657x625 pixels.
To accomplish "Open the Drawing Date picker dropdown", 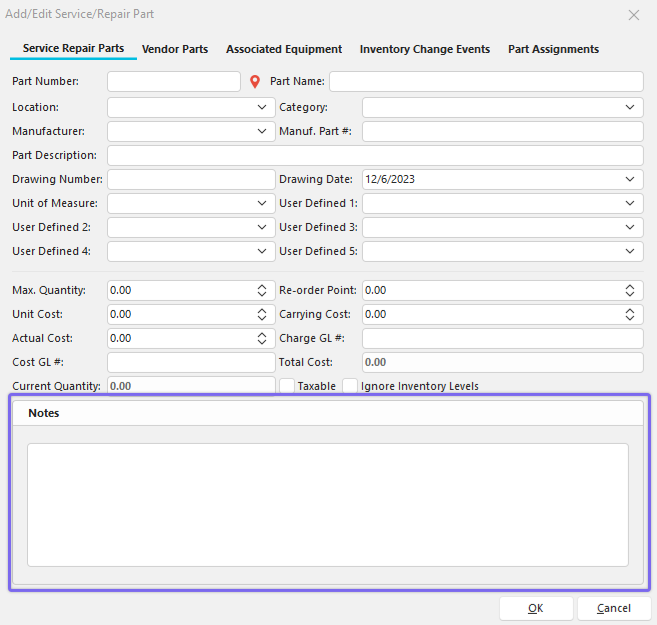I will (630, 179).
